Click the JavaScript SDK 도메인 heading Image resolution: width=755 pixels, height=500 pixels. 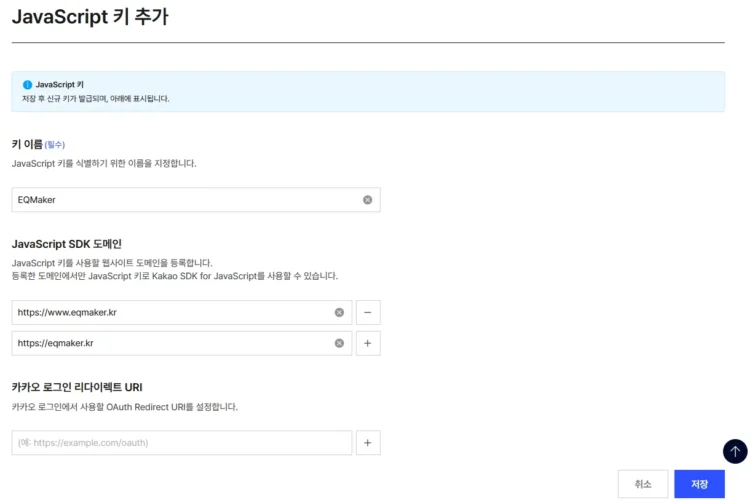tap(66, 244)
